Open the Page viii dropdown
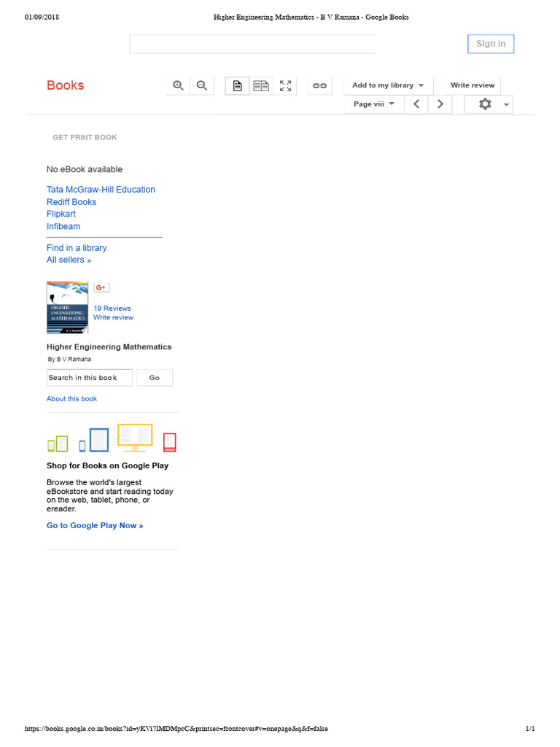The height and width of the screenshot is (747, 560). (374, 104)
